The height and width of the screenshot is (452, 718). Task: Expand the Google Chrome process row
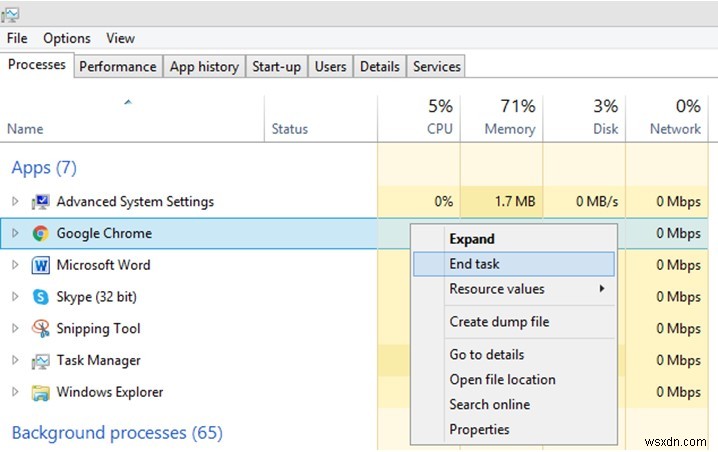tap(15, 233)
